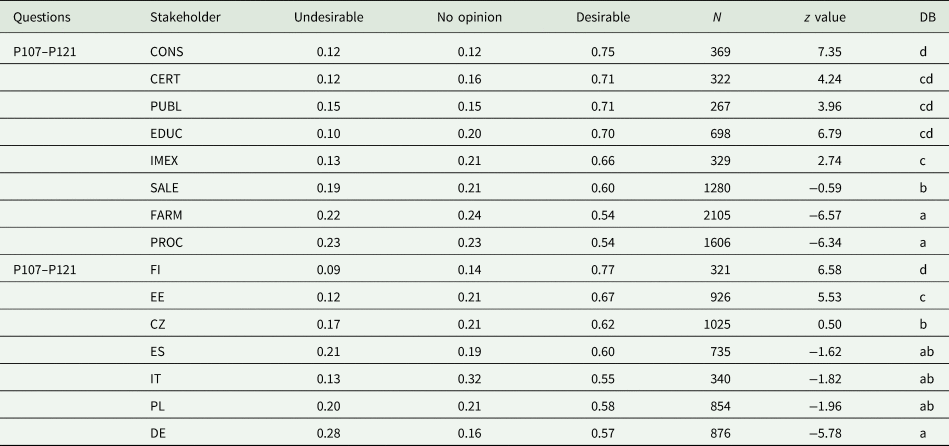
Task: Click the DB column header
Action: [x=926, y=19]
